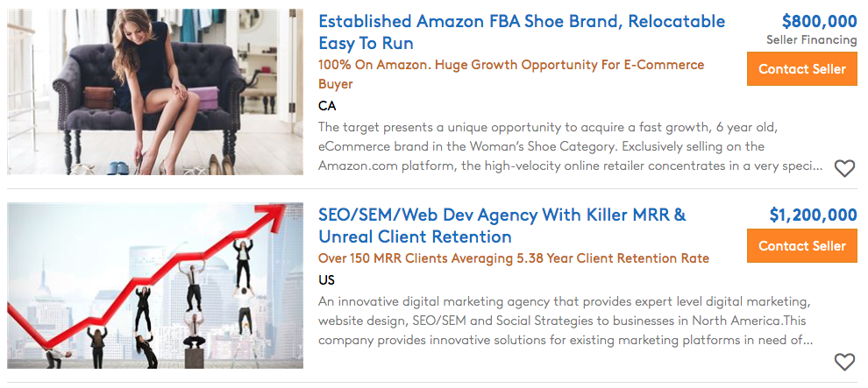Click the US location label
Viewport: 868px width, 388px height.
[x=327, y=280]
